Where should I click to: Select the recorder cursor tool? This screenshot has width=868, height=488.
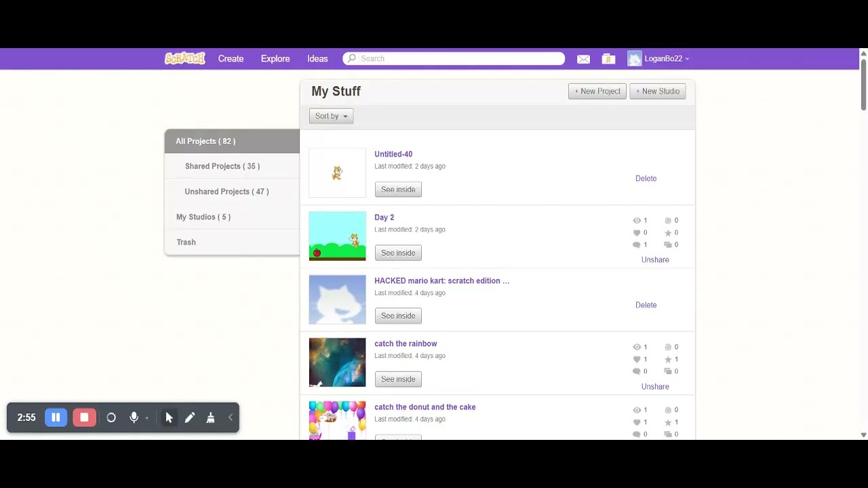pyautogui.click(x=169, y=418)
